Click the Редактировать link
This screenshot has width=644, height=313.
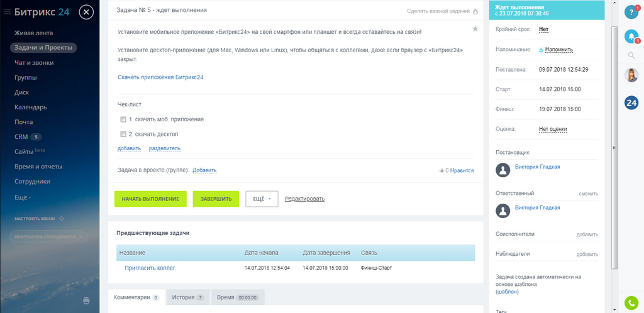(x=305, y=199)
